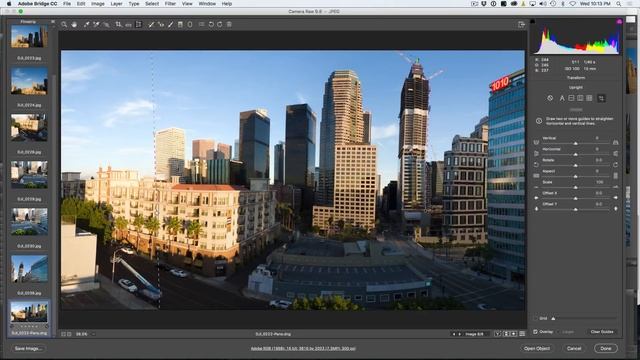
Task: Open the Filter menu
Action: point(170,4)
